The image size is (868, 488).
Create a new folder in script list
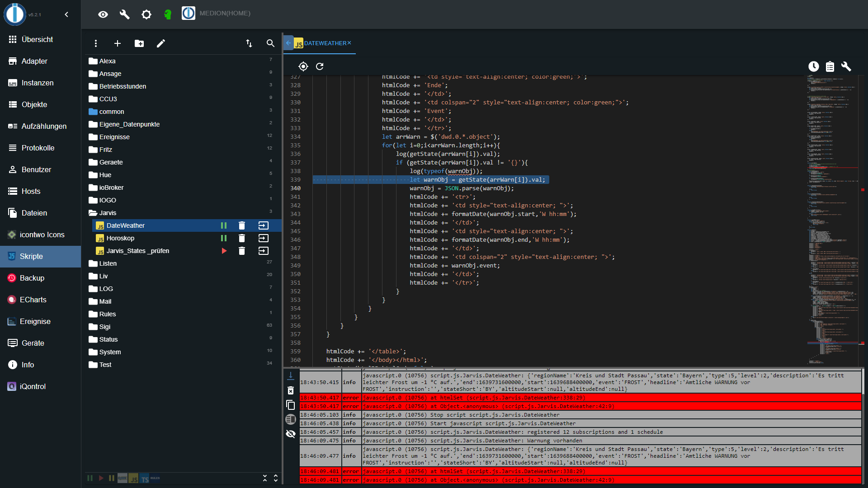(x=139, y=43)
